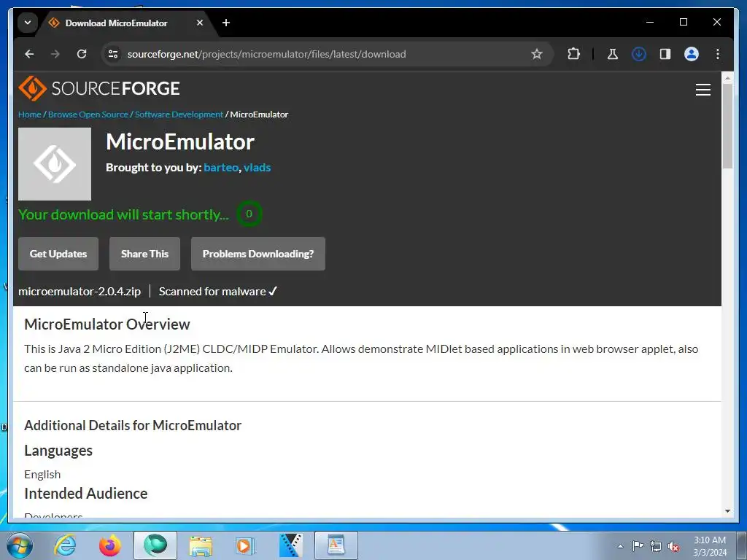
Task: Open the SourceForge hamburger menu
Action: click(x=703, y=90)
